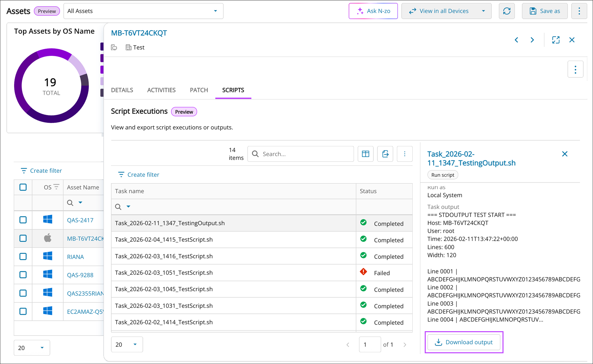This screenshot has width=593, height=364.
Task: Open script table page size dropdown
Action: tap(127, 345)
